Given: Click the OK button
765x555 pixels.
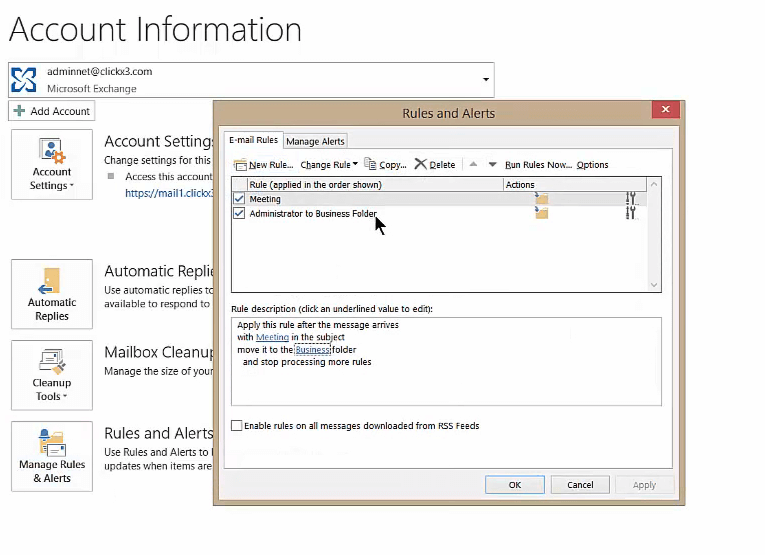Looking at the screenshot, I should [514, 485].
